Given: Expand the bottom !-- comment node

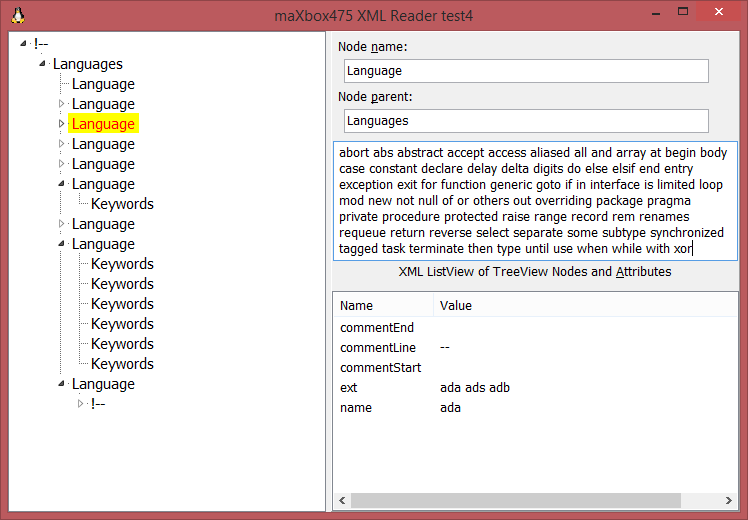Looking at the screenshot, I should click(81, 404).
